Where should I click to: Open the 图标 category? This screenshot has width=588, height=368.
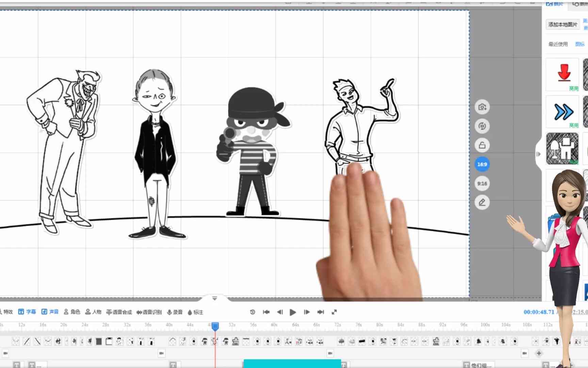click(x=580, y=44)
